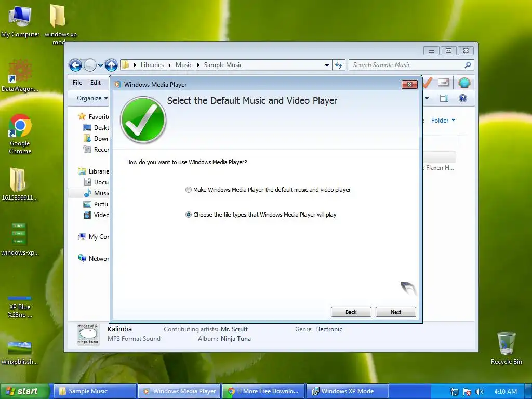Screen dimensions: 532x399
Task: Open the start menu
Action: [24, 391]
